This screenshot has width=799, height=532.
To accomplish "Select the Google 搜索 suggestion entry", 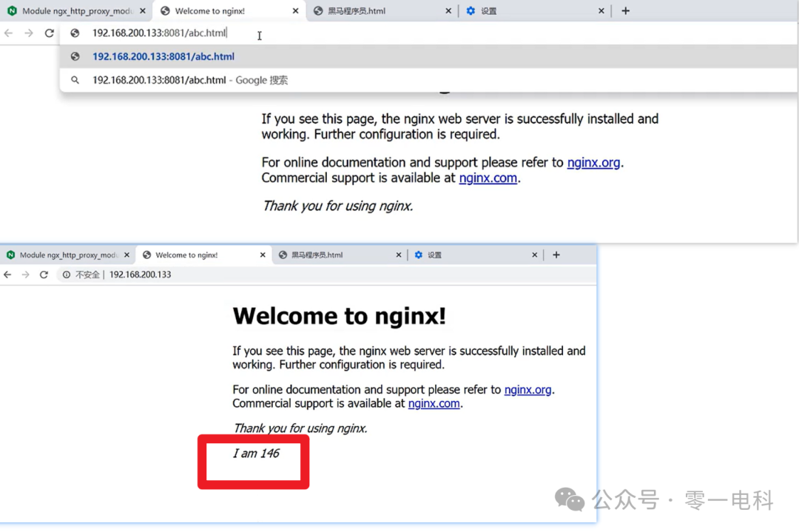I will point(189,80).
